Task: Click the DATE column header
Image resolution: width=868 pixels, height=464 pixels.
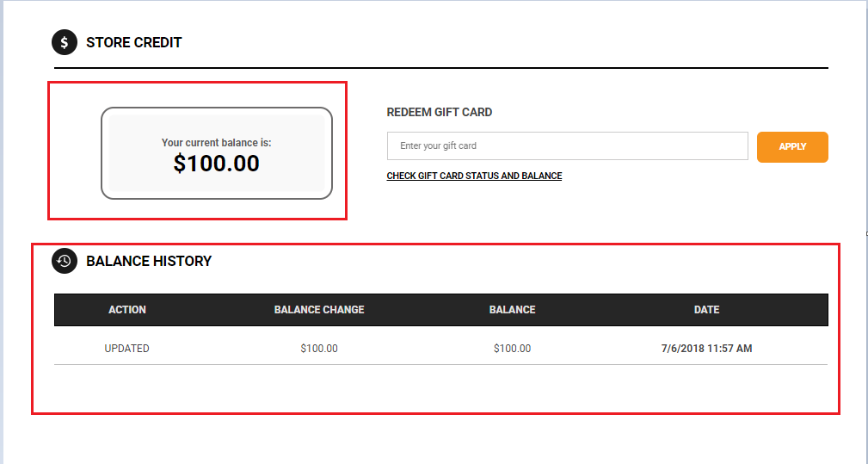Action: click(706, 310)
